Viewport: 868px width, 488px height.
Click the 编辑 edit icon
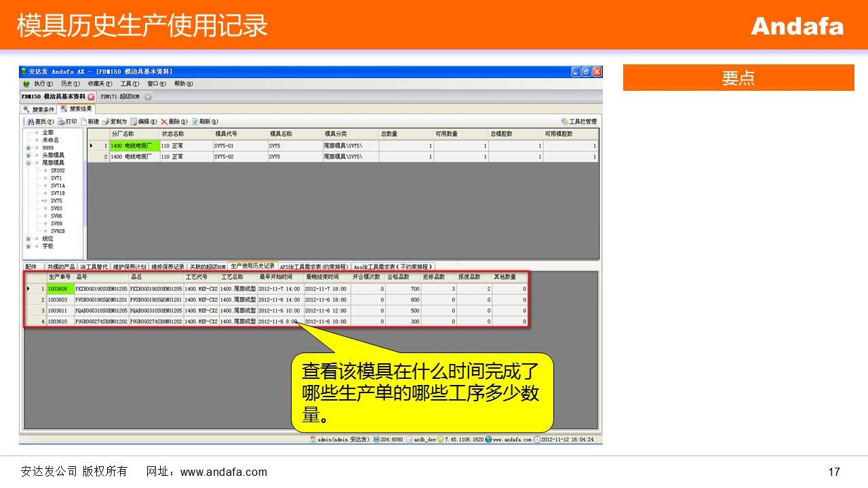134,122
